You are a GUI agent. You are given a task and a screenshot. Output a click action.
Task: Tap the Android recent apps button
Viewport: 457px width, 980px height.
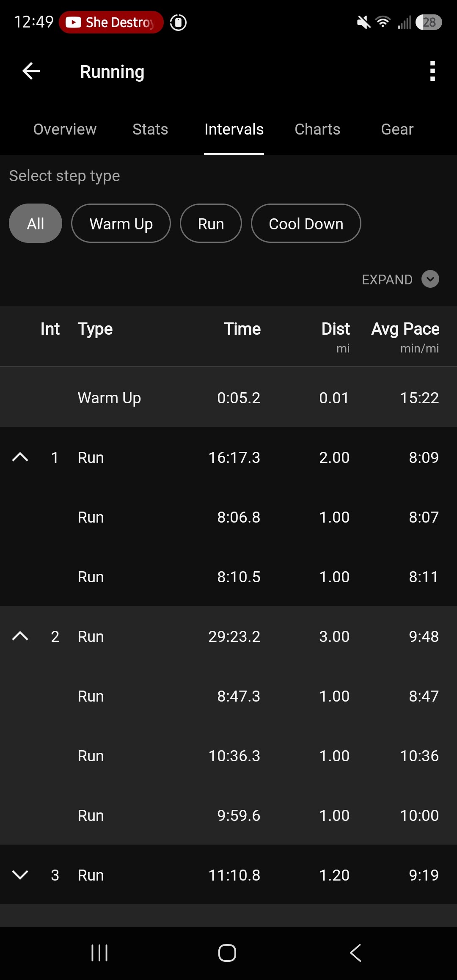pos(99,953)
